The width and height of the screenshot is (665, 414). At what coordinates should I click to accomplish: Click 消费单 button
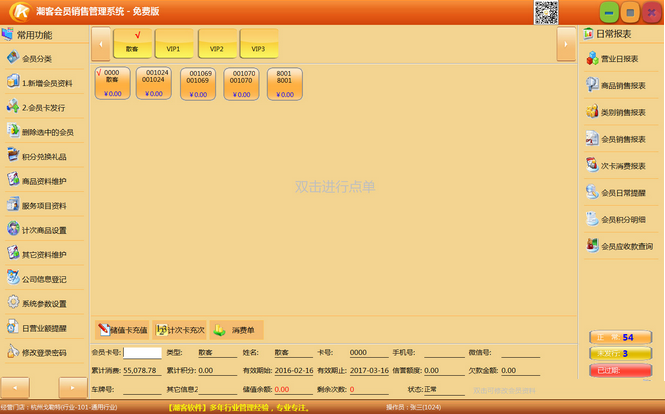click(x=237, y=330)
